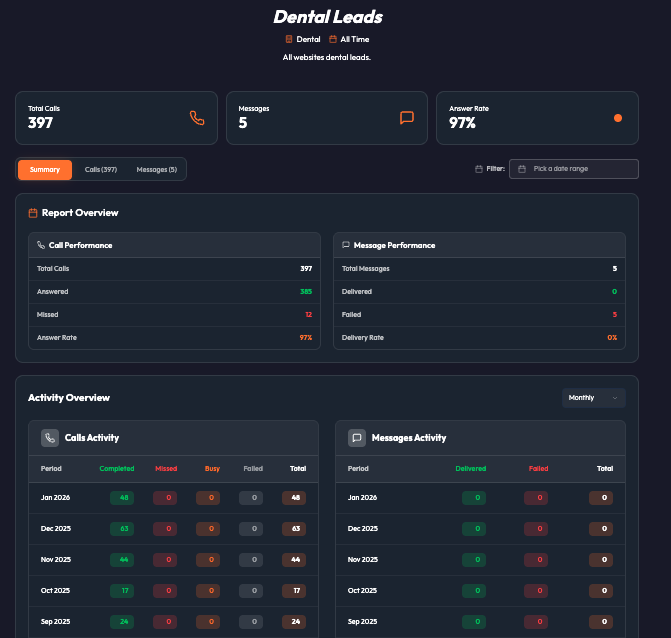
Task: Click the phone icon next to Calls Activity
Action: click(50, 438)
